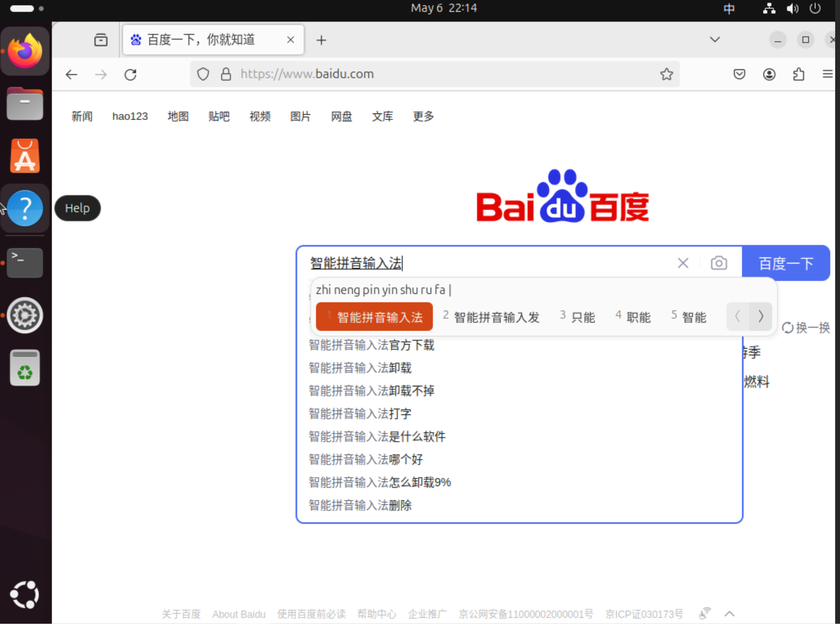
Task: Refresh hot searches with 换一换
Action: point(806,328)
